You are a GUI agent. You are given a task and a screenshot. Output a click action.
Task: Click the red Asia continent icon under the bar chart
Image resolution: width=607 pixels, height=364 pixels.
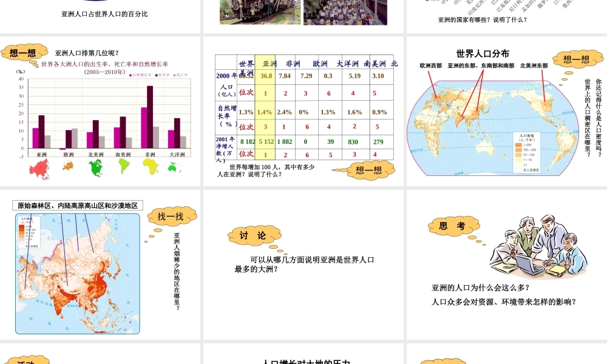[x=40, y=169]
